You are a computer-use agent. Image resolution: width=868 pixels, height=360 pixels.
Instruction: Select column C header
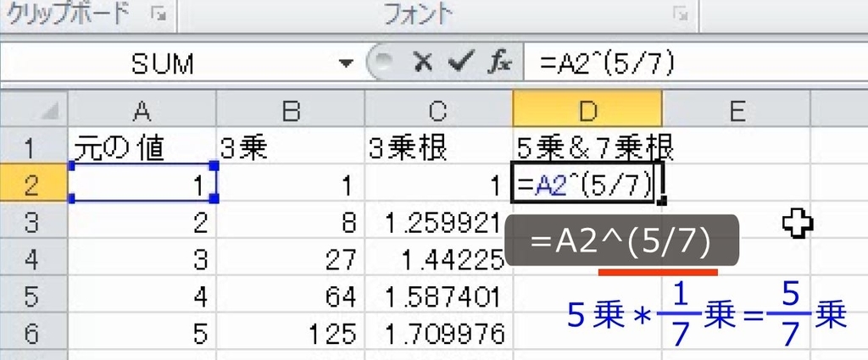coord(438,109)
